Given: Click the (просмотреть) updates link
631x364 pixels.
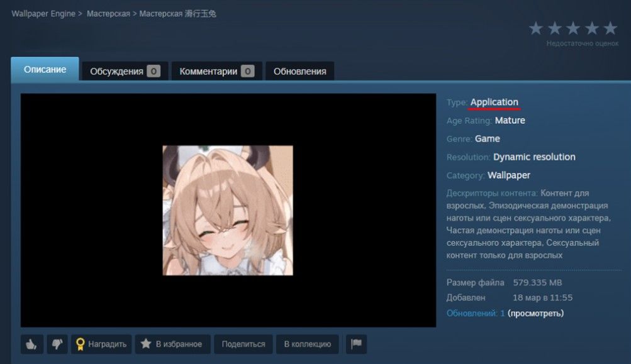Looking at the screenshot, I should 535,313.
